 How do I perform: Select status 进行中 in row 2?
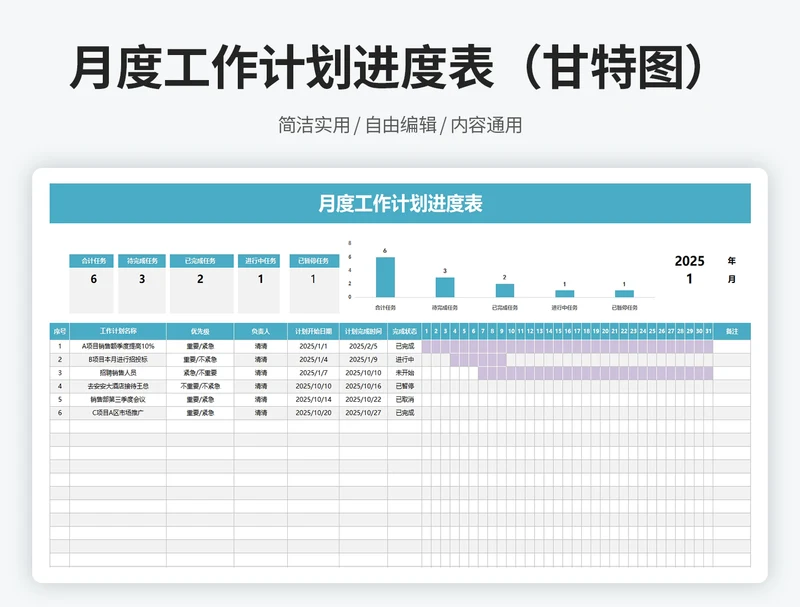point(405,359)
